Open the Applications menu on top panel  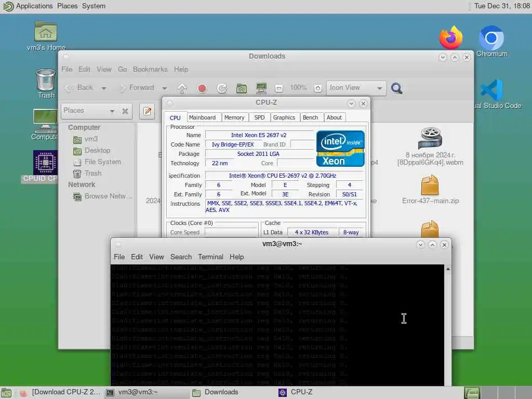coord(34,6)
